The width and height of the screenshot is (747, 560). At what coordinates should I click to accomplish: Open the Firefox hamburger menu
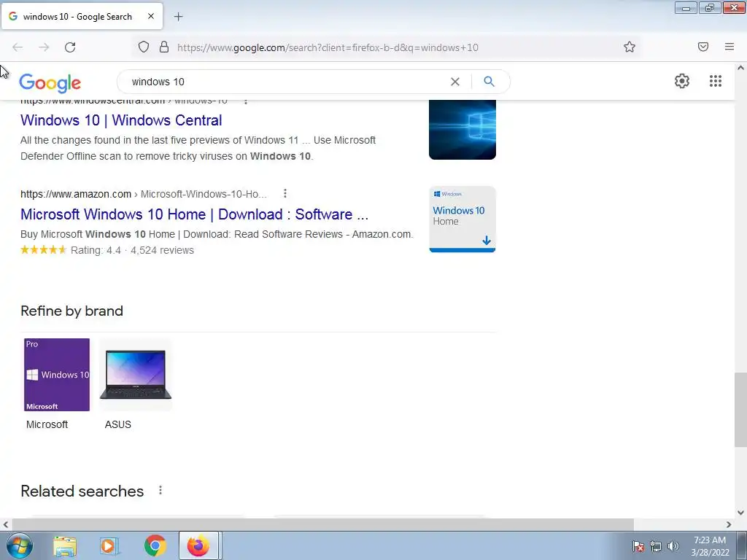click(x=729, y=47)
